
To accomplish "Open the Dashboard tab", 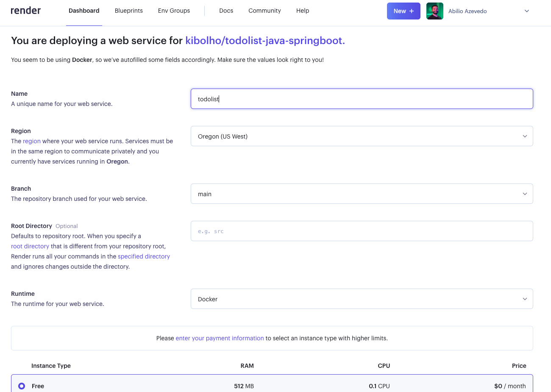I will [84, 11].
